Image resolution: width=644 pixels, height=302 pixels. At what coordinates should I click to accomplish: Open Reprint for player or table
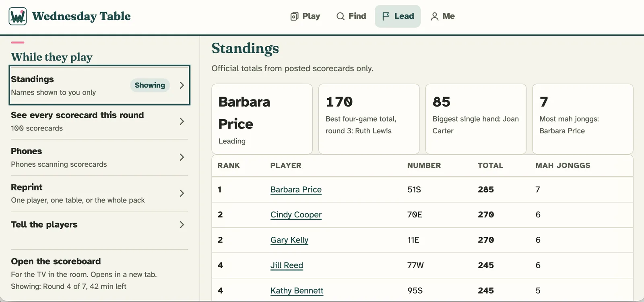(99, 193)
